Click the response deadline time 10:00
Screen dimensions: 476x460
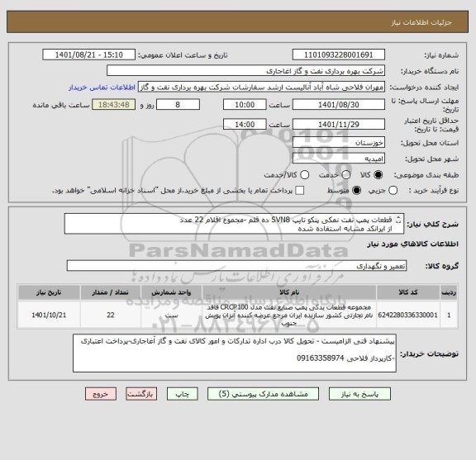[245, 105]
